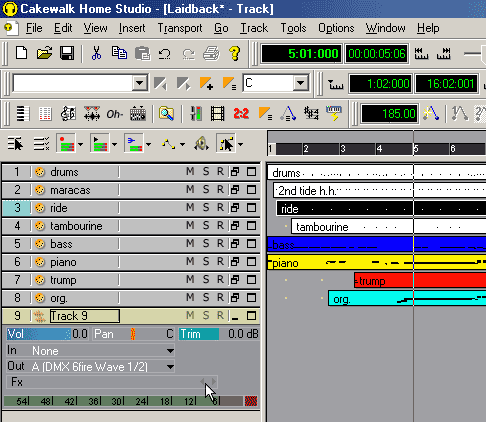This screenshot has width=486, height=422.
Task: Save the project using the floppy disk icon
Action: point(67,53)
